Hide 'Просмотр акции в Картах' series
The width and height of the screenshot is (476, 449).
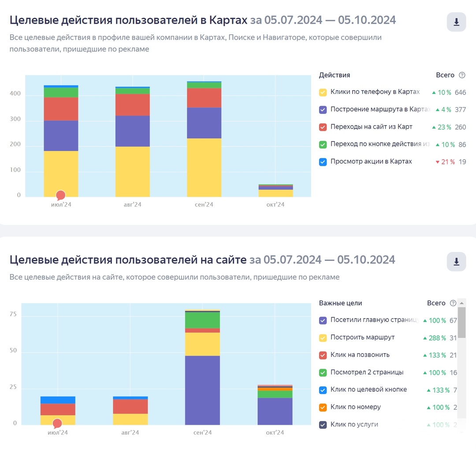tap(323, 162)
